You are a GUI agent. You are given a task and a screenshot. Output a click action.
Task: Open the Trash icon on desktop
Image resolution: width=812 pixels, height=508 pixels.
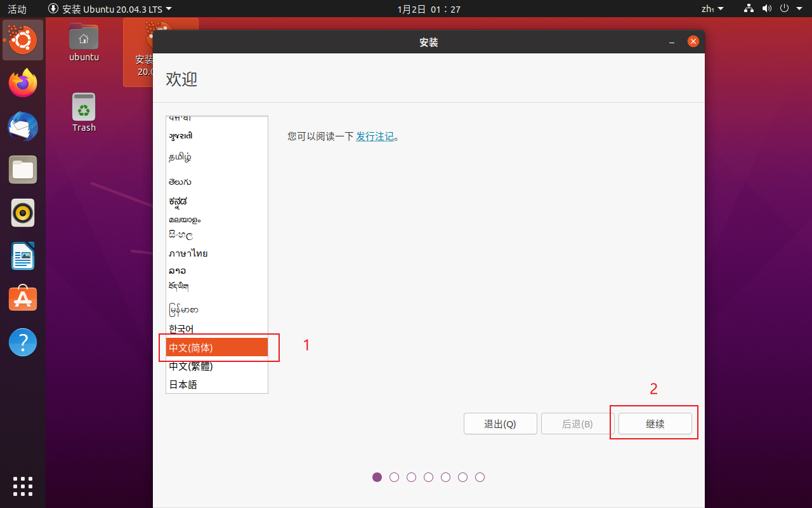point(84,112)
